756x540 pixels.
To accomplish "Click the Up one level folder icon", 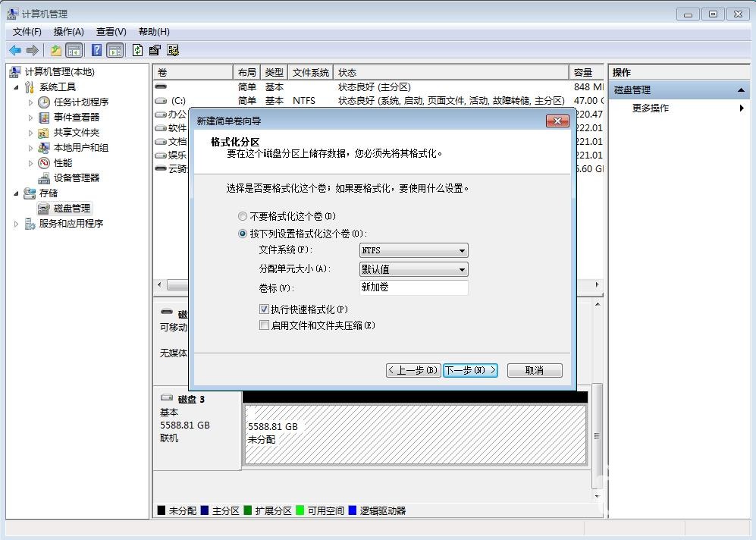I will click(x=56, y=50).
